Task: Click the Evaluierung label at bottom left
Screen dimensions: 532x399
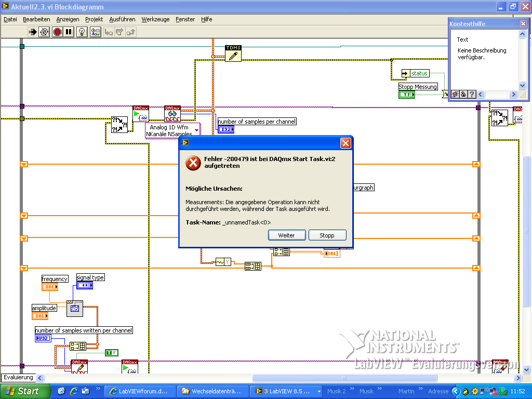Action: click(18, 377)
